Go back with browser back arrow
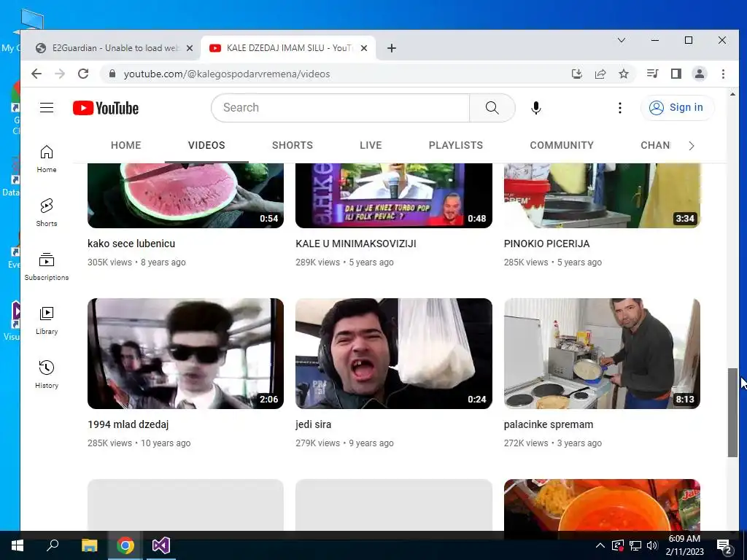This screenshot has height=560, width=747. click(36, 74)
